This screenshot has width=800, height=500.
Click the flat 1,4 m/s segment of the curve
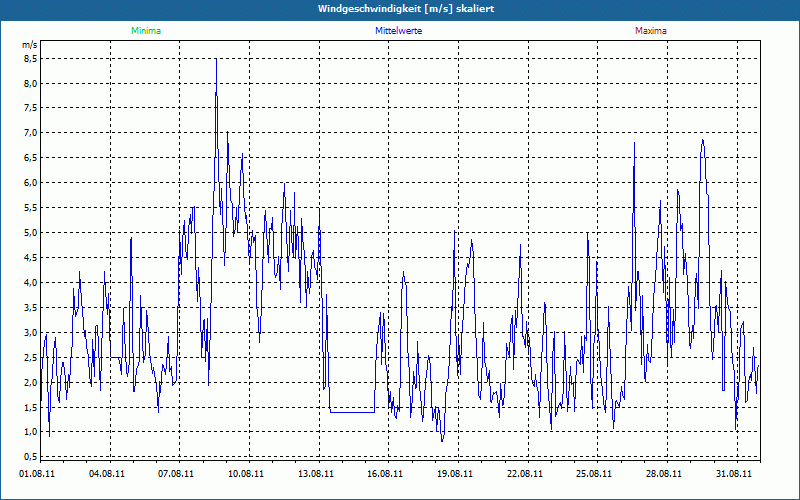point(352,412)
